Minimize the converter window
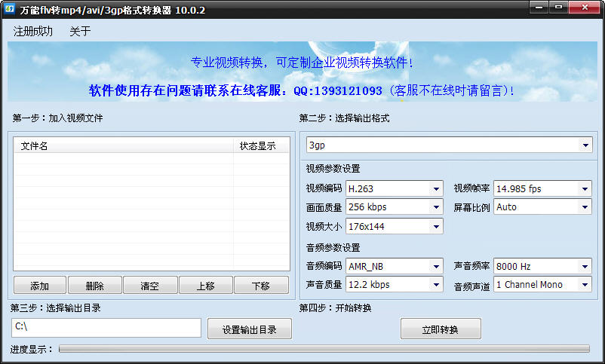Image resolution: width=605 pixels, height=364 pixels. [x=539, y=8]
